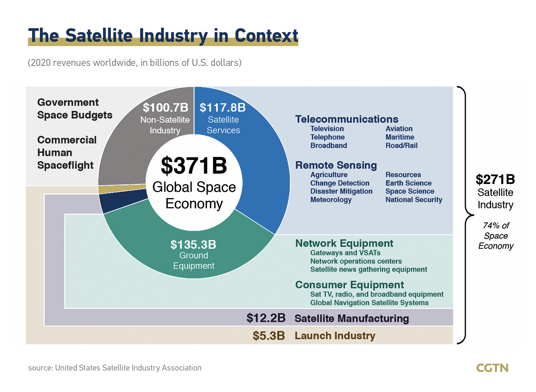Click '74% of Space Economy' note
This screenshot has width=536, height=392.
pos(496,236)
